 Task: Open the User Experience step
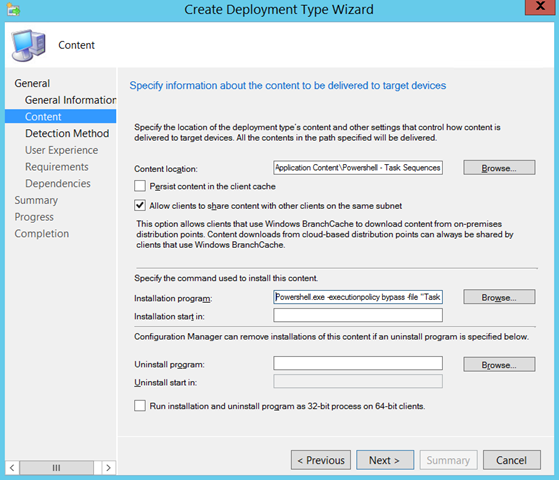pyautogui.click(x=61, y=150)
